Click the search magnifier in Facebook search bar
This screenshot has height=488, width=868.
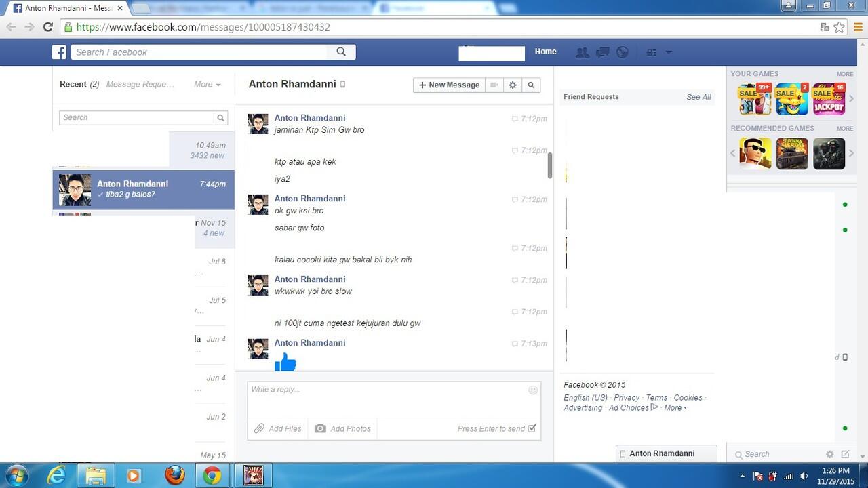pyautogui.click(x=341, y=52)
